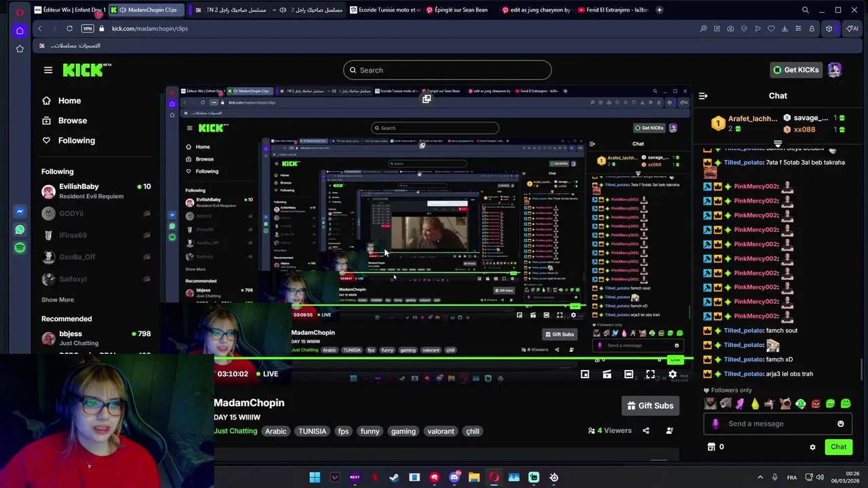Click the Kick search field
This screenshot has width=868, height=488.
[x=448, y=70]
